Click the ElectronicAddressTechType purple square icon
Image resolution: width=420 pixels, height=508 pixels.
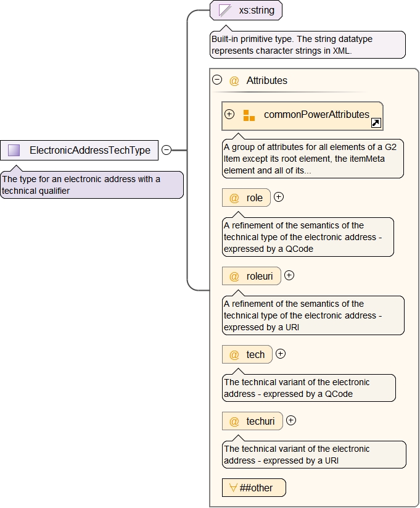pyautogui.click(x=14, y=150)
